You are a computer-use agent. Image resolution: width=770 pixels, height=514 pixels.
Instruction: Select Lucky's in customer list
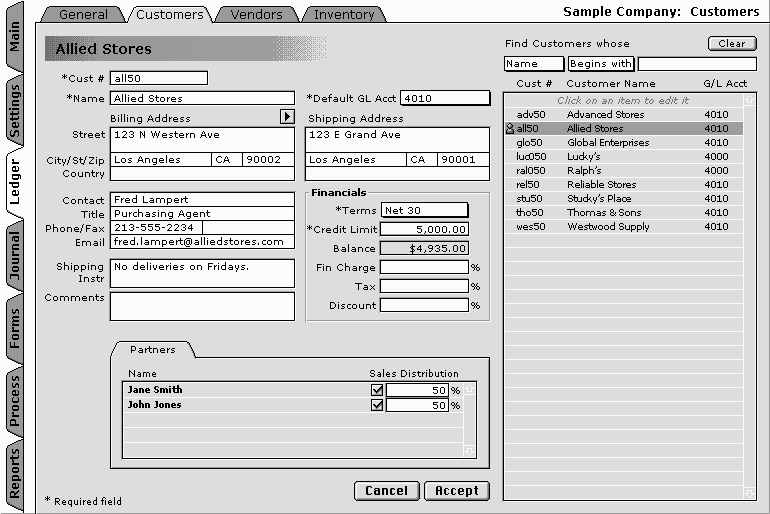[624, 157]
